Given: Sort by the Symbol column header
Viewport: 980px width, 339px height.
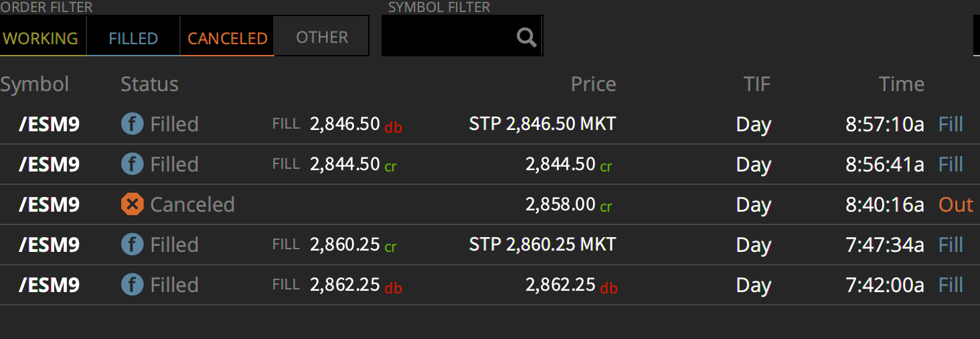Looking at the screenshot, I should [x=35, y=84].
